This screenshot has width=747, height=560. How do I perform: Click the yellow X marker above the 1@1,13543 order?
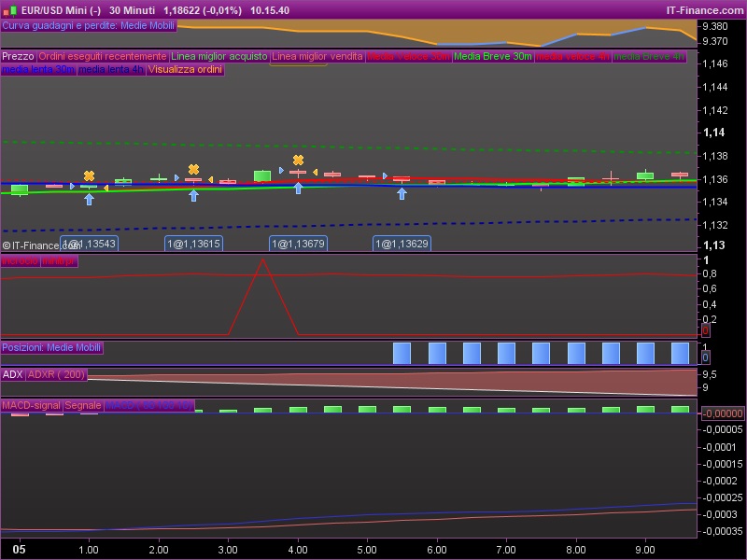pyautogui.click(x=89, y=175)
